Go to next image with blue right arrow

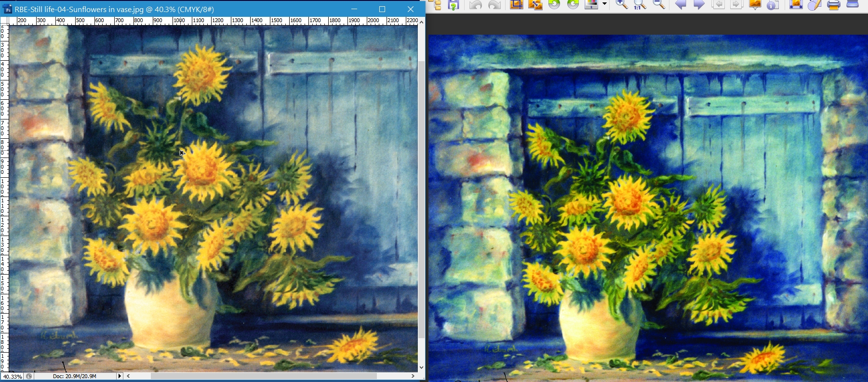pos(699,5)
